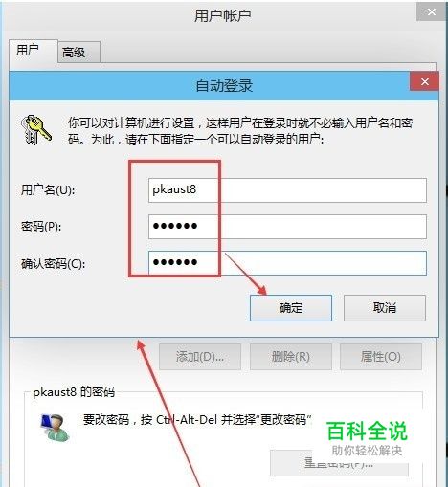The width and height of the screenshot is (448, 487).
Task: Click into the 密码(P) password field
Action: click(287, 227)
